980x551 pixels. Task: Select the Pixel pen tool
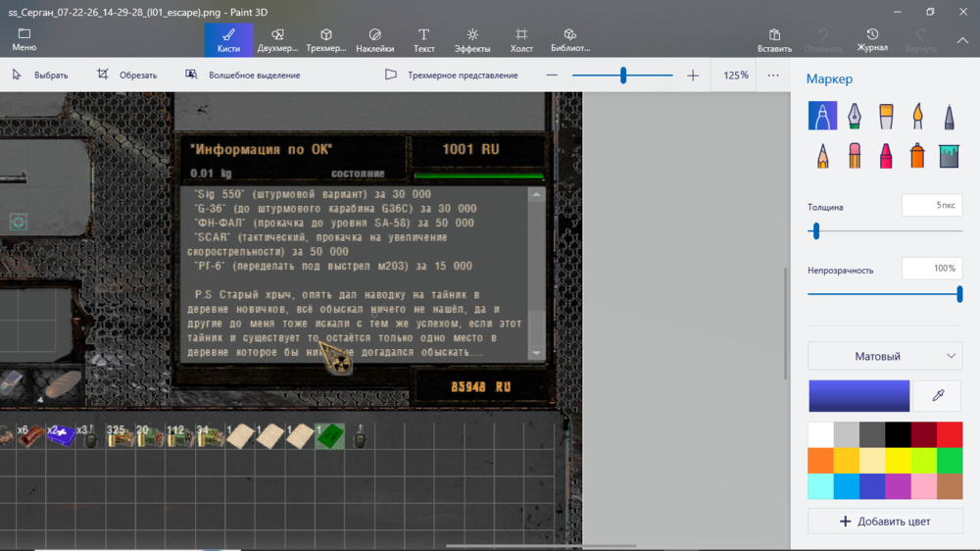click(949, 117)
